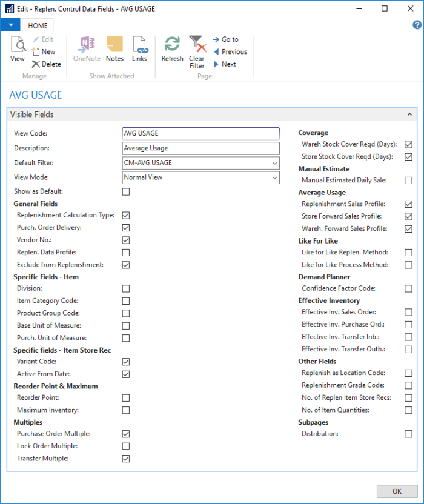
Task: Open the View Mode dropdown
Action: point(275,178)
